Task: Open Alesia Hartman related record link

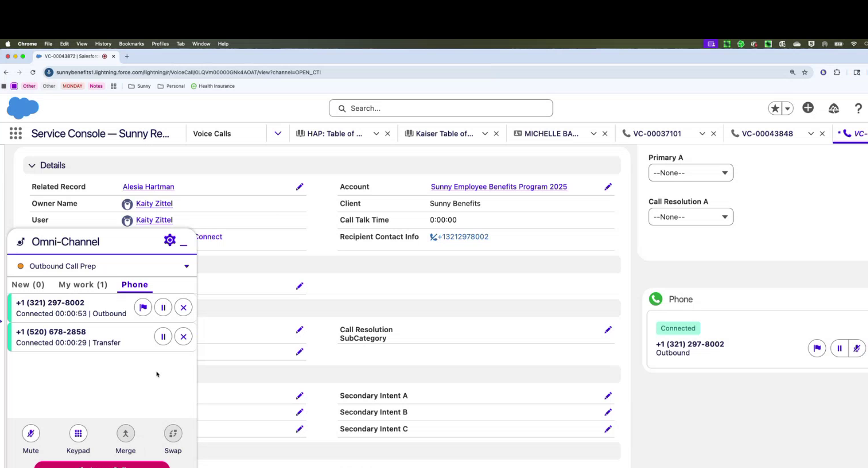Action: 148,187
